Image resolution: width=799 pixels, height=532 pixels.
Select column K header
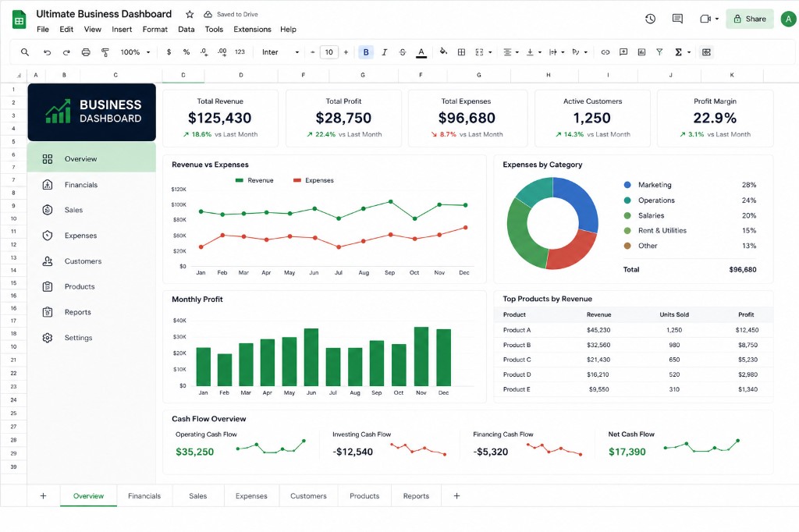(x=732, y=75)
